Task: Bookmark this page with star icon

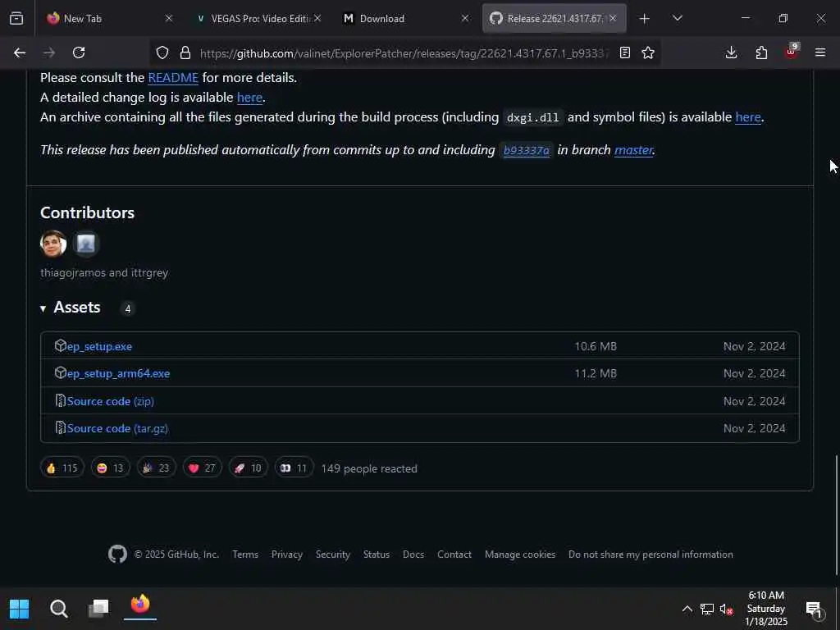Action: [x=648, y=52]
